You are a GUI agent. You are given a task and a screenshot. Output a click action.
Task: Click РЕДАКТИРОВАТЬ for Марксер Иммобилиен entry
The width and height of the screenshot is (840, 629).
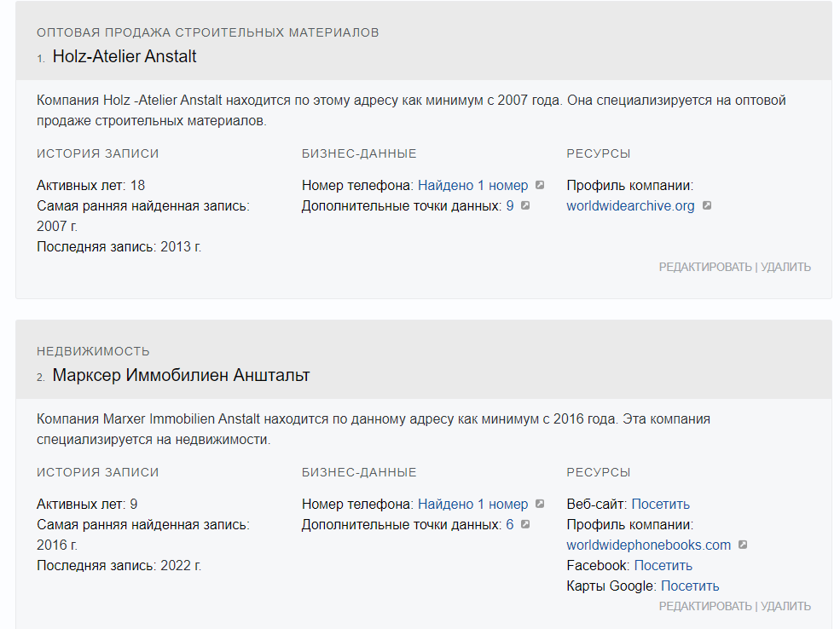coord(705,606)
